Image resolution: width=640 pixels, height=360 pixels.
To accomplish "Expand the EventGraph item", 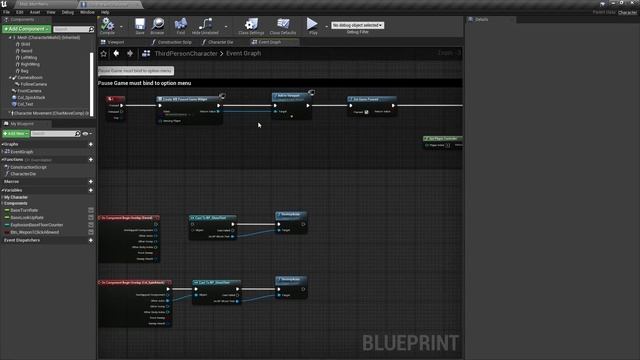I will (x=2, y=152).
